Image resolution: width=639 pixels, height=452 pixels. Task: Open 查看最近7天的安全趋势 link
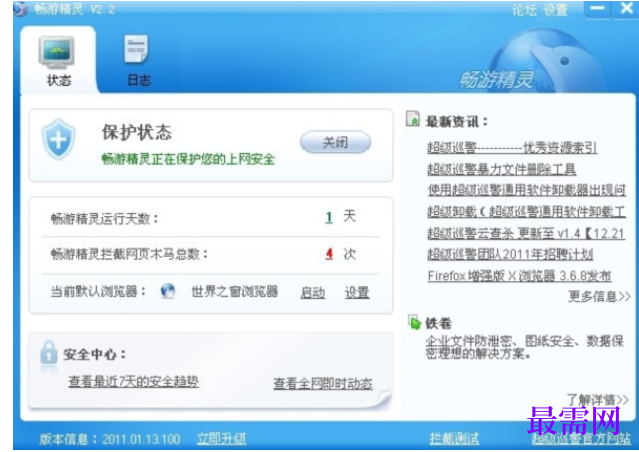tap(134, 381)
